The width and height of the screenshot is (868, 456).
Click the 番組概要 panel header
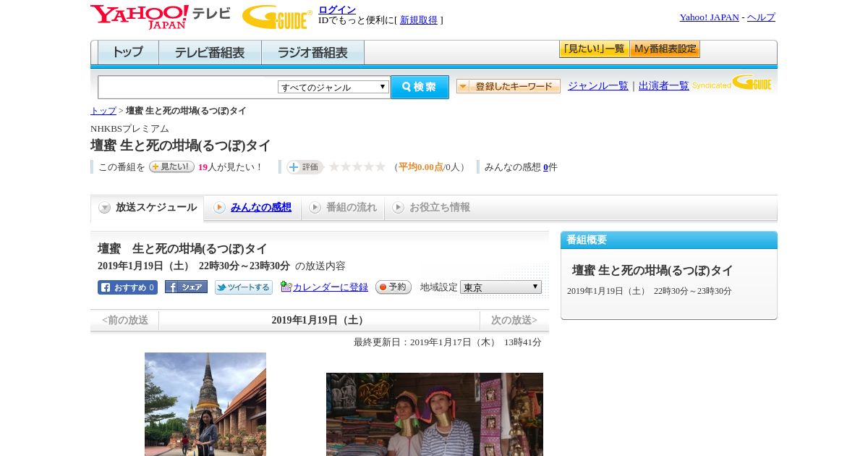(x=669, y=240)
